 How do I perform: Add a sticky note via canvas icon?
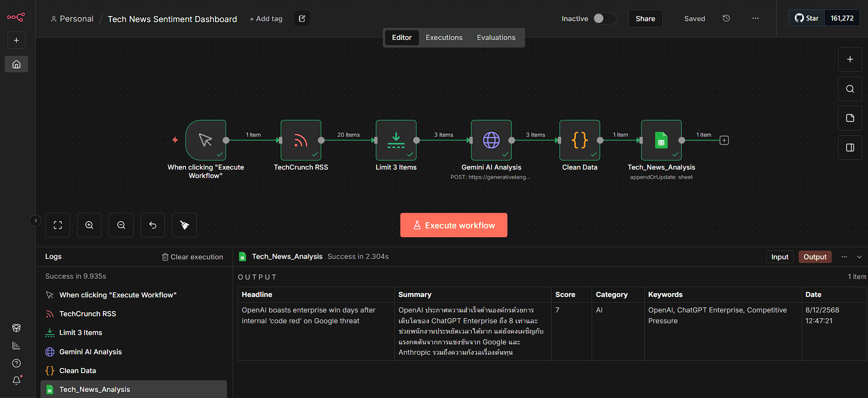(x=850, y=118)
